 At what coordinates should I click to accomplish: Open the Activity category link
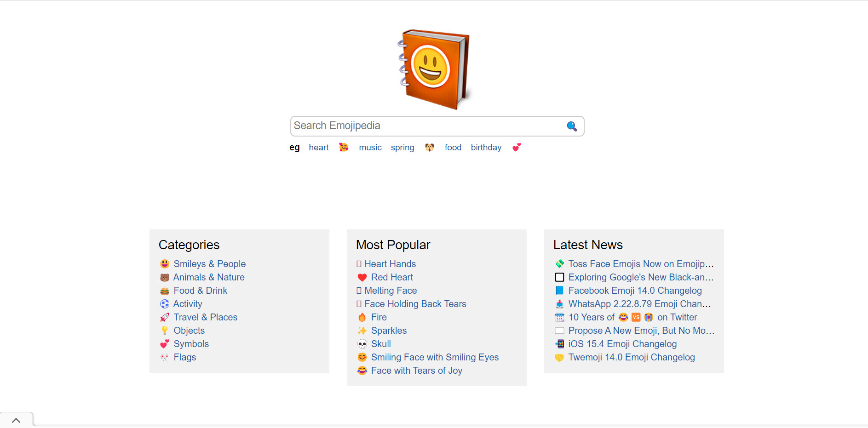188,304
